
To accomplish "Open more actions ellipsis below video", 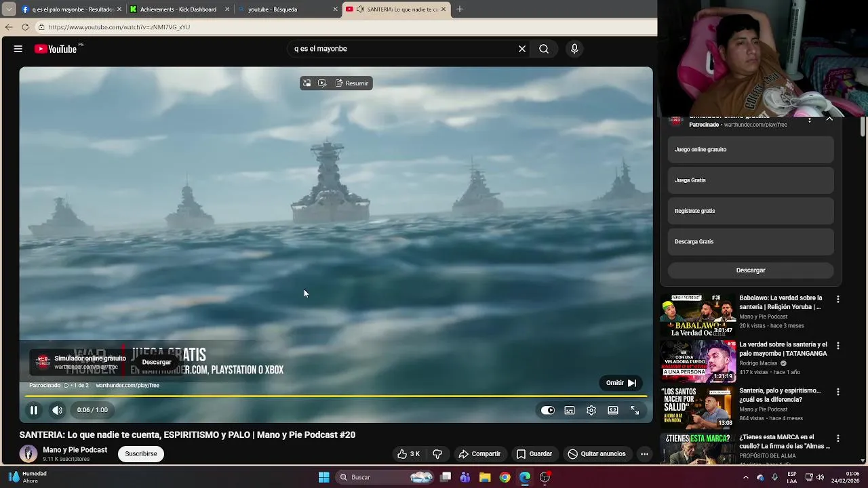I will 644,454.
